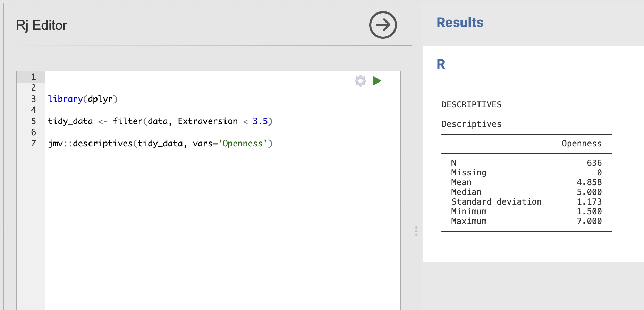Click line number 6 in the gutter
This screenshot has height=310, width=644.
pyautogui.click(x=33, y=132)
